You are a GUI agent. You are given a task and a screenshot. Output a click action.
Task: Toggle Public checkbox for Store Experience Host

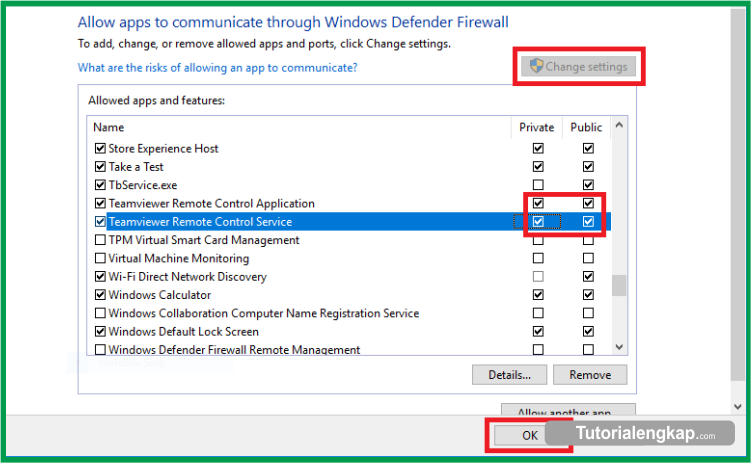[588, 148]
